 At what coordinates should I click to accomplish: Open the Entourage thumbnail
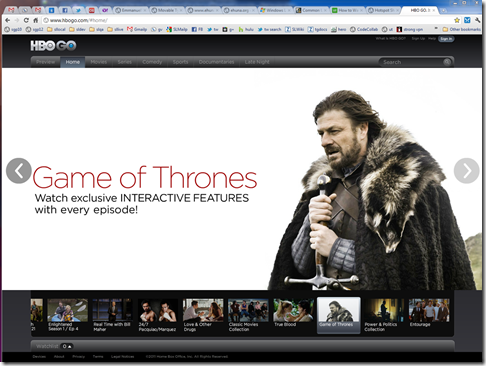point(429,313)
